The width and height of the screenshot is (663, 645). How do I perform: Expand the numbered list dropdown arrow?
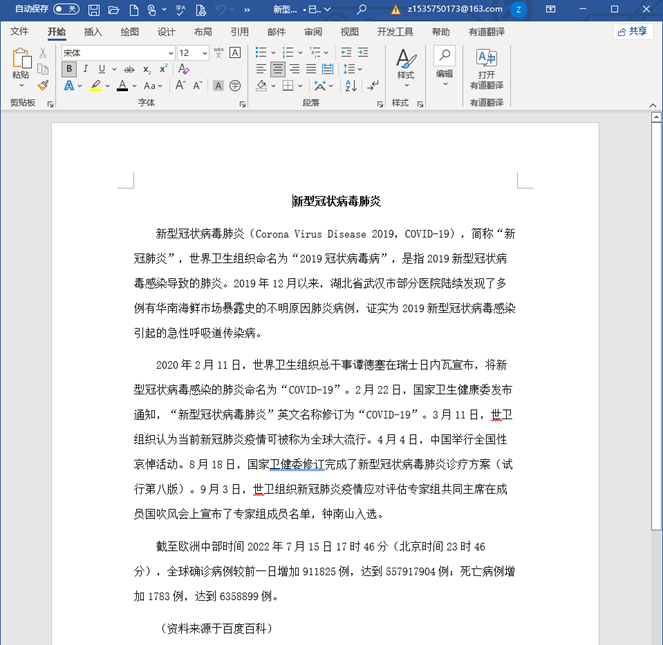tap(300, 53)
